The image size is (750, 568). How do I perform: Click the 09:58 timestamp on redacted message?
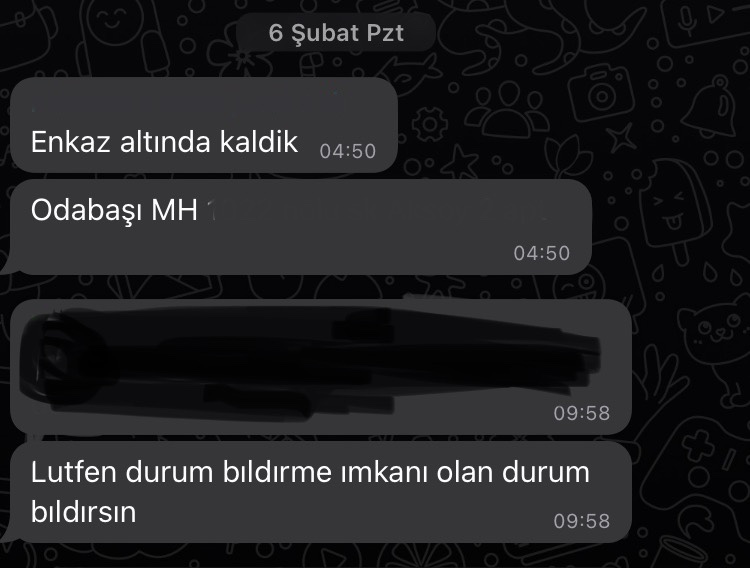coord(582,413)
